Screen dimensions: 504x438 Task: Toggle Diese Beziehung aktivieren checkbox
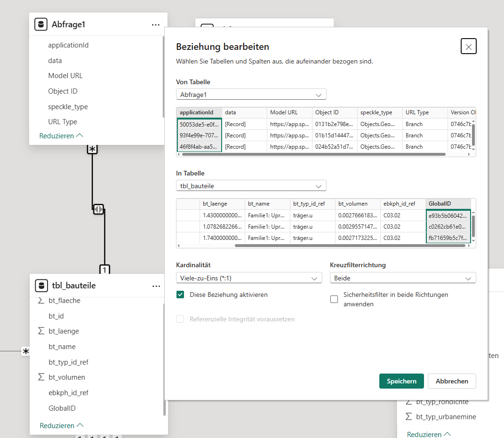pyautogui.click(x=180, y=295)
